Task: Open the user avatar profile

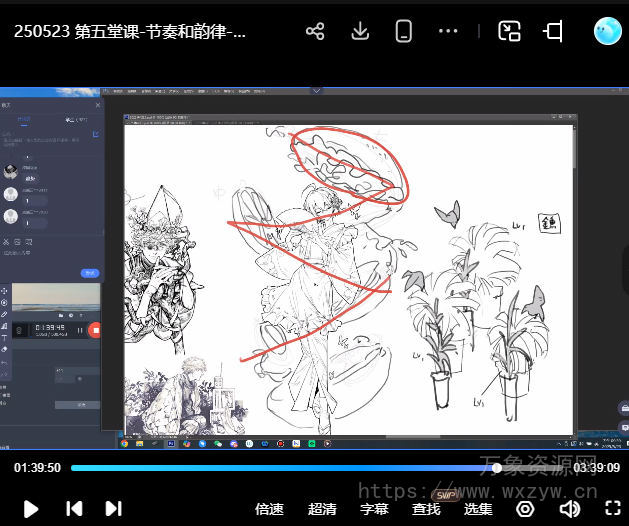Action: pos(607,31)
